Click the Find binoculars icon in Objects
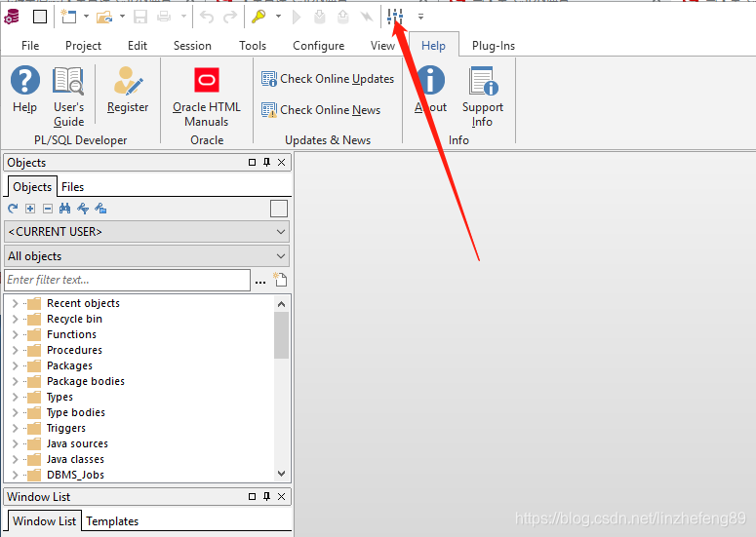This screenshot has height=537, width=756. 65,209
